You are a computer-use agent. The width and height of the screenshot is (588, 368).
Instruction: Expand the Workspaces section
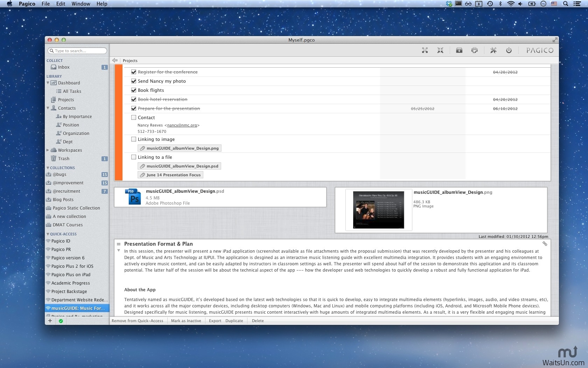48,150
